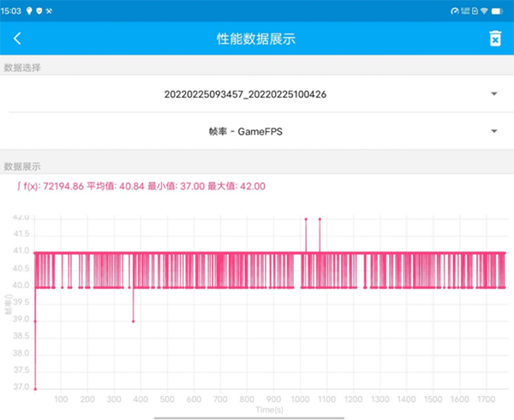Tap the statistics summary line with 平均值
The width and height of the screenshot is (514, 420).
(x=135, y=186)
